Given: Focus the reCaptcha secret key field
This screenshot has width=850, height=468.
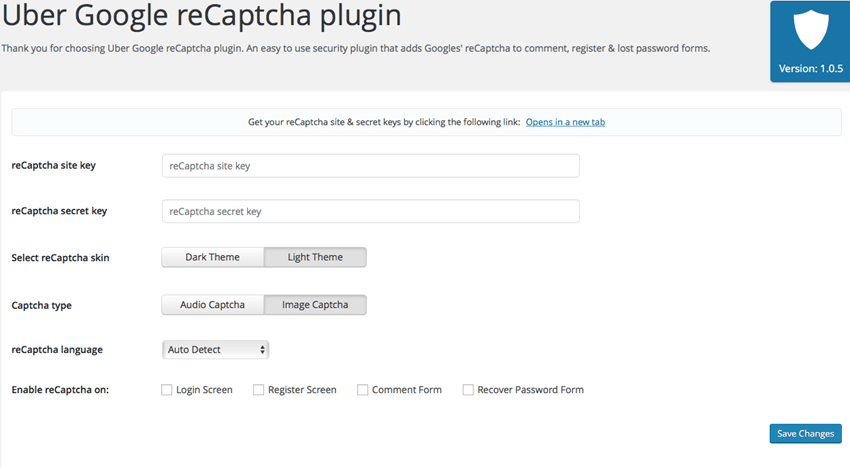Looking at the screenshot, I should (370, 211).
